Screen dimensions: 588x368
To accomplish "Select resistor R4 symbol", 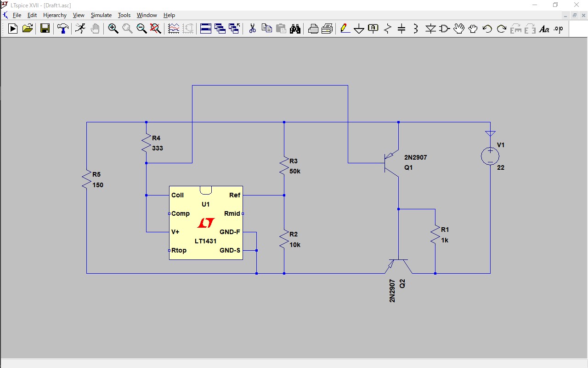I will (x=146, y=143).
